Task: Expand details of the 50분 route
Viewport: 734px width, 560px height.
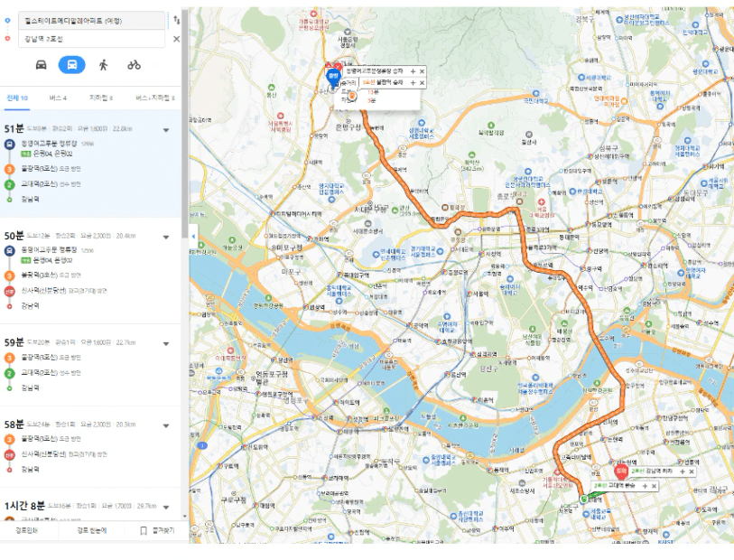Action: pyautogui.click(x=166, y=237)
